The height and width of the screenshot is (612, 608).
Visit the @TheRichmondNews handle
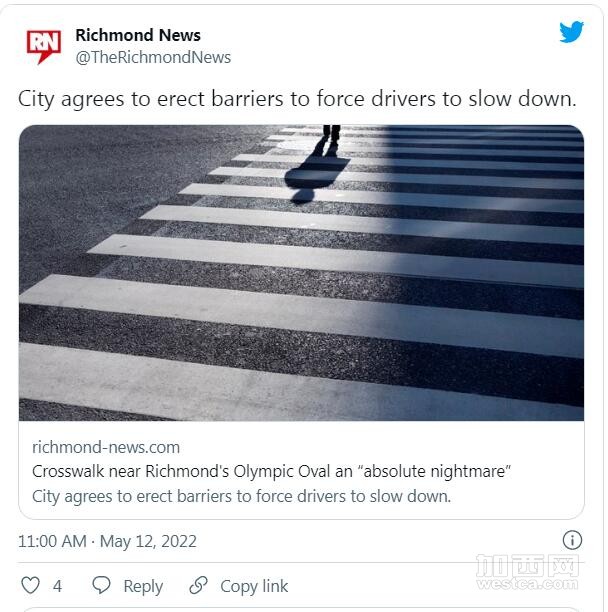pyautogui.click(x=153, y=57)
